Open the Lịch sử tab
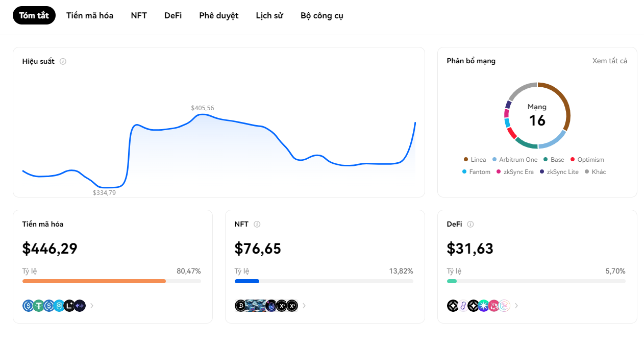Screen dimensions: 644x346 click(x=269, y=15)
